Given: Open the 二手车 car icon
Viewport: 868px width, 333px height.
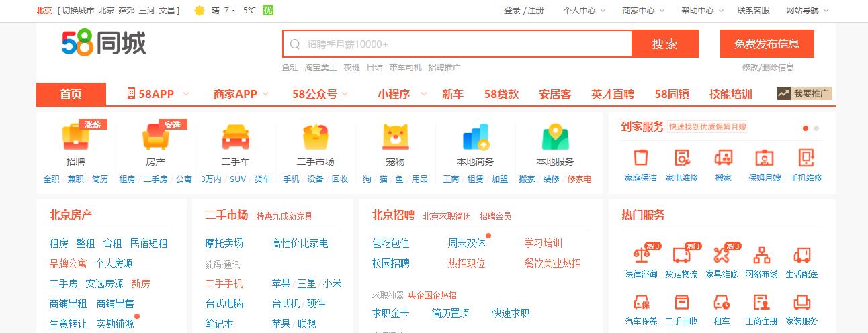Looking at the screenshot, I should pyautogui.click(x=236, y=137).
